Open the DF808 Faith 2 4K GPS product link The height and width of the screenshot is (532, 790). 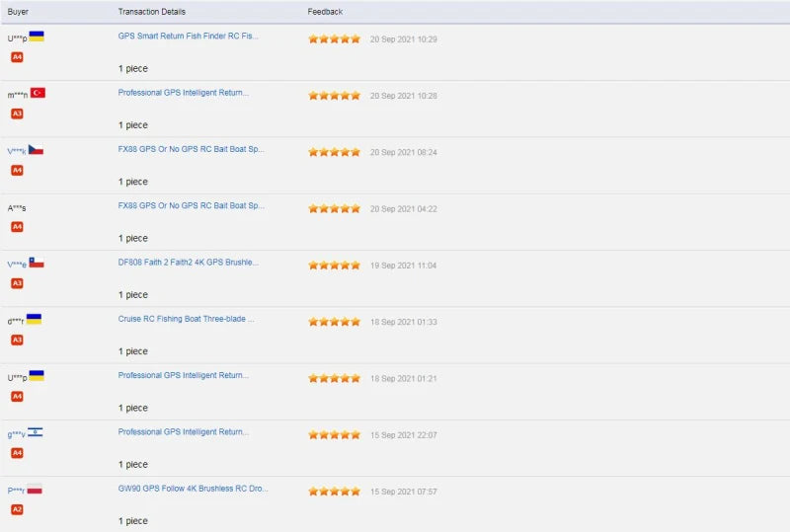pos(188,263)
